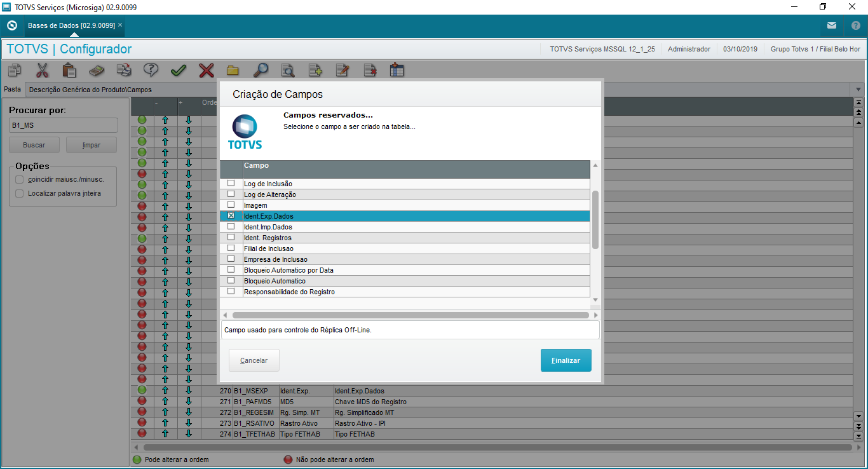The width and height of the screenshot is (868, 469).
Task: Click the TOTVS round logo at top left
Action: pyautogui.click(x=11, y=25)
